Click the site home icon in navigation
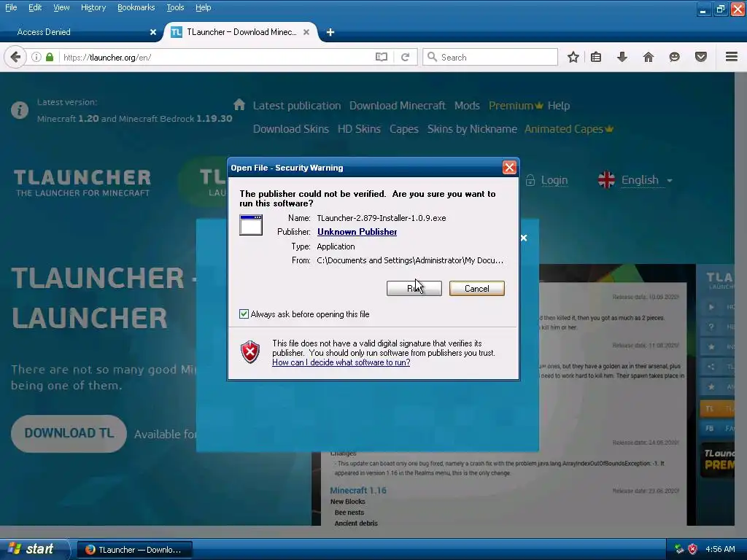Screen dimensions: 747x560 click(x=239, y=104)
